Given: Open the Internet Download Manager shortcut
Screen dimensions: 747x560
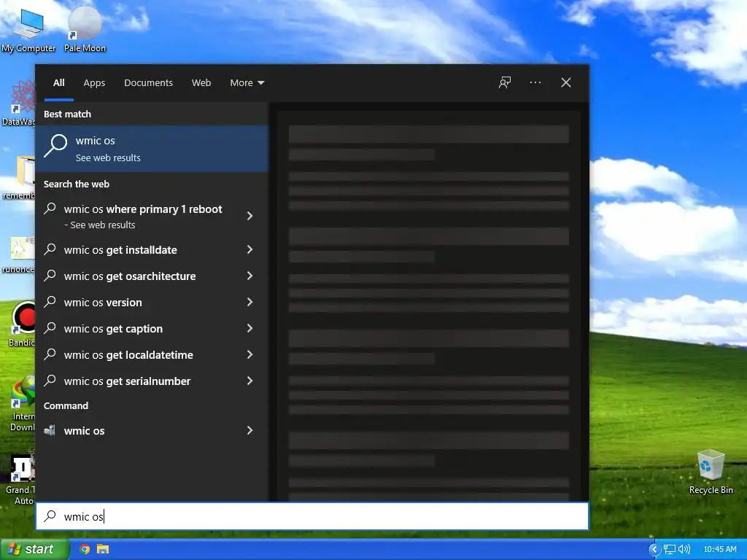Looking at the screenshot, I should click(22, 402).
